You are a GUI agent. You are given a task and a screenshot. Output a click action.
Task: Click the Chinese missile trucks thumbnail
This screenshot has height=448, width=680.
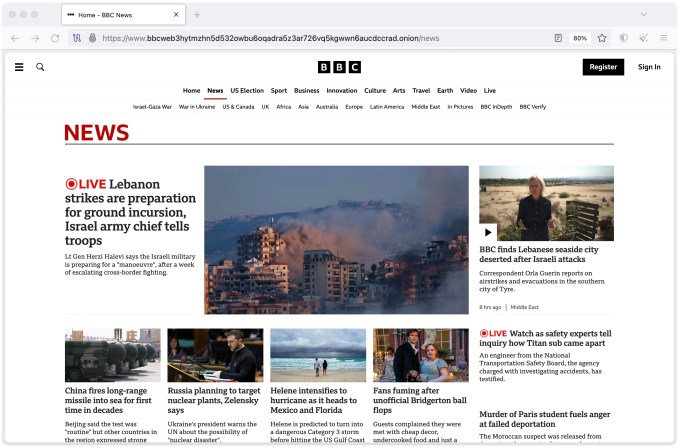pos(113,355)
